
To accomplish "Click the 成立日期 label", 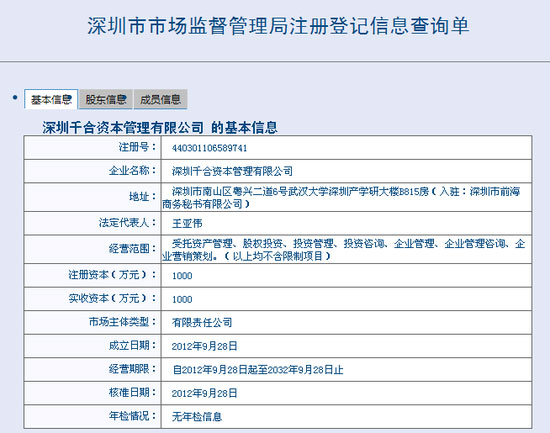I will (132, 345).
